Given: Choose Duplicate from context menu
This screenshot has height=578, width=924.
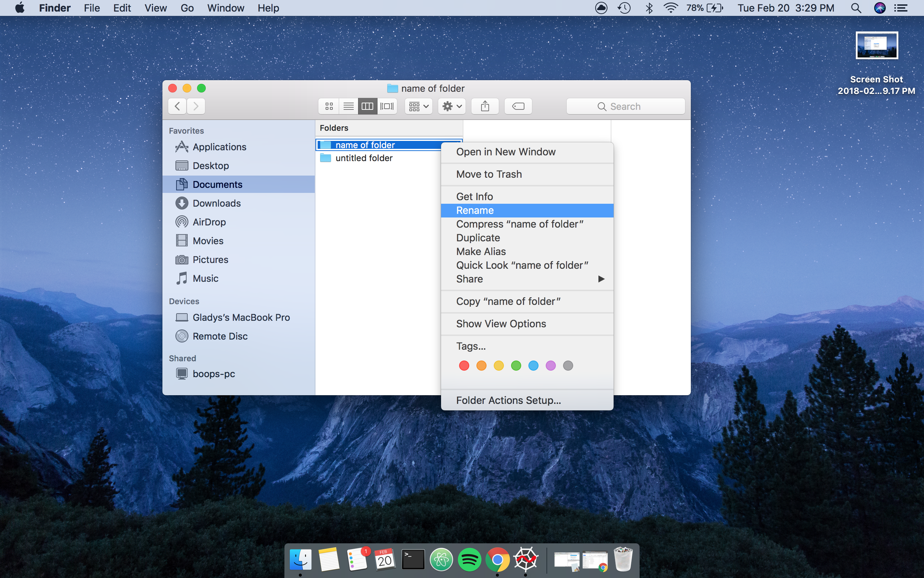Looking at the screenshot, I should click(527, 238).
